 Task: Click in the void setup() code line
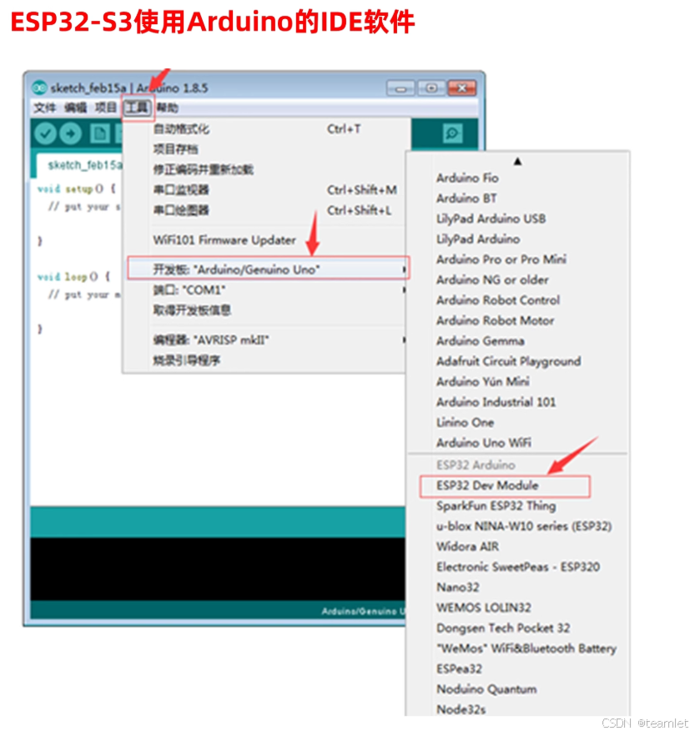[76, 189]
